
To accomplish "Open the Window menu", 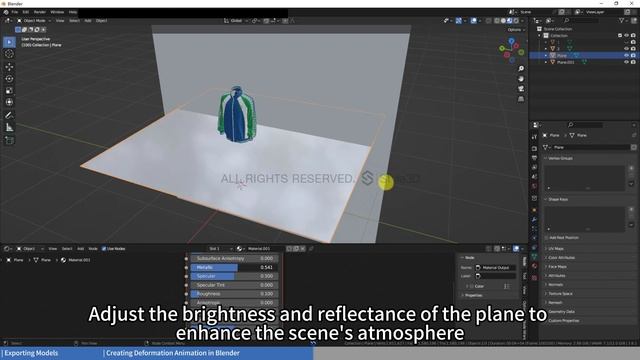I will (x=57, y=12).
